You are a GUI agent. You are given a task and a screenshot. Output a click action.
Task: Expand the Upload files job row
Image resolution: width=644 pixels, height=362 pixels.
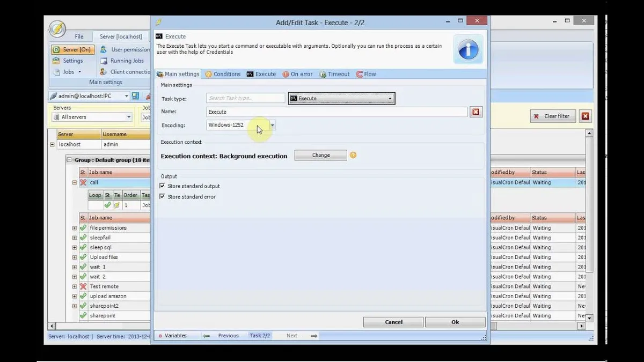tap(75, 257)
